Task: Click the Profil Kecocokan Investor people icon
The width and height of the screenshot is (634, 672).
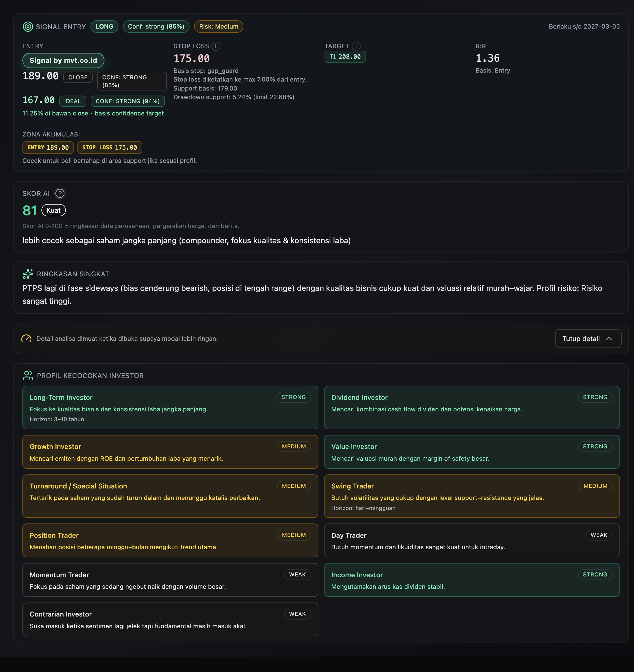Action: (28, 376)
